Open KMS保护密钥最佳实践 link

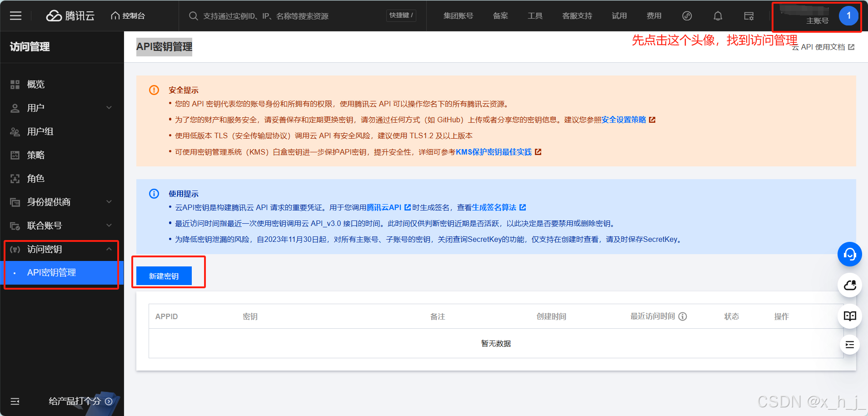click(499, 152)
